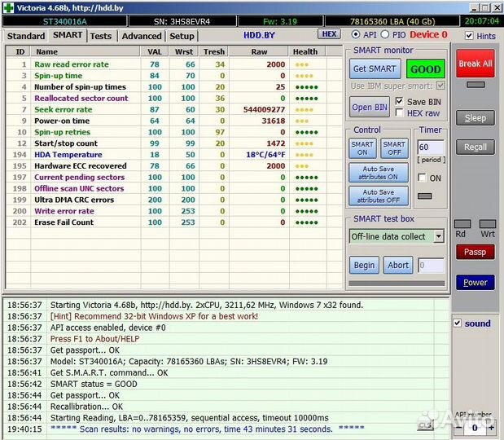Click the green GOOD status indicator

(426, 69)
